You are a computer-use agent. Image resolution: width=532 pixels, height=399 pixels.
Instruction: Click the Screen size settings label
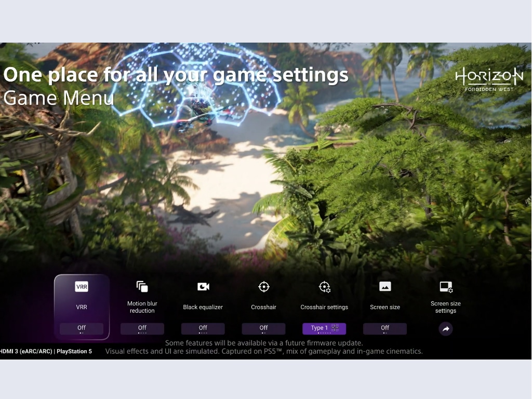click(446, 307)
